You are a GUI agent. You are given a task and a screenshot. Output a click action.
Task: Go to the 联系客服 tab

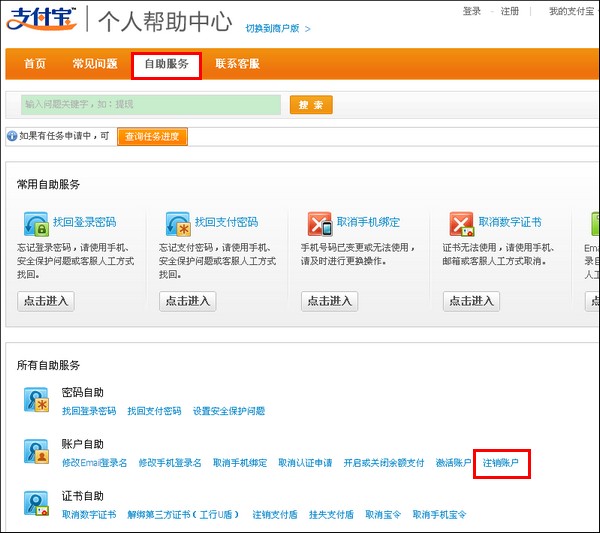click(x=237, y=64)
